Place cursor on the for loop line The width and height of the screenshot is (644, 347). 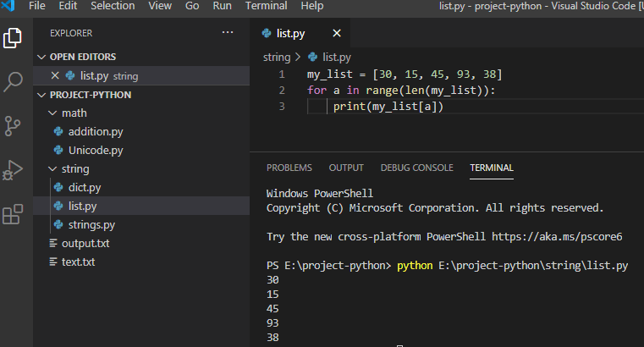pyautogui.click(x=401, y=91)
